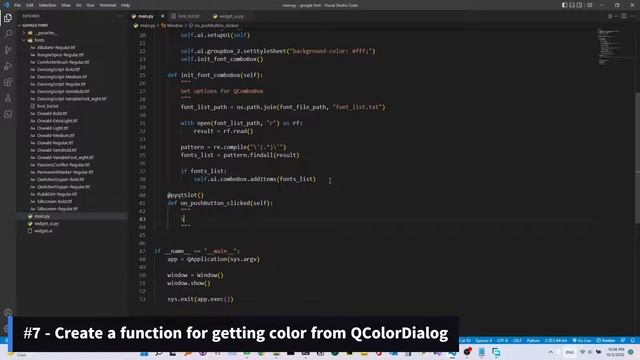Open the editor More Actions ellipsis
640x360 pixels.
(x=633, y=16)
